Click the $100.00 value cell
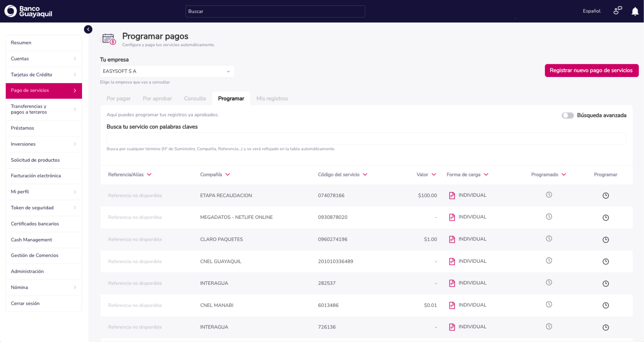This screenshot has width=644, height=342. 427,196
